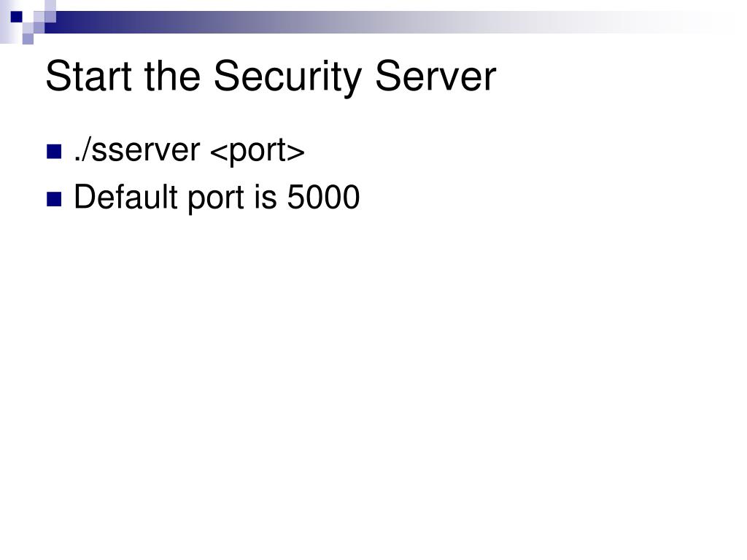Image resolution: width=747 pixels, height=560 pixels.
Task: Click the word port in Default port line
Action: click(216, 199)
